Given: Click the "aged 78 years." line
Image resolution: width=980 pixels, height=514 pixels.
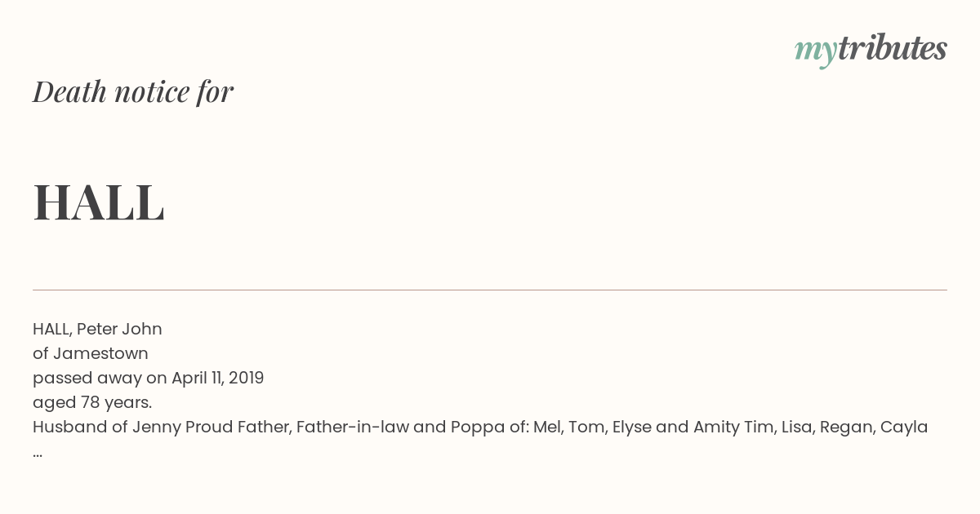Looking at the screenshot, I should point(92,403).
